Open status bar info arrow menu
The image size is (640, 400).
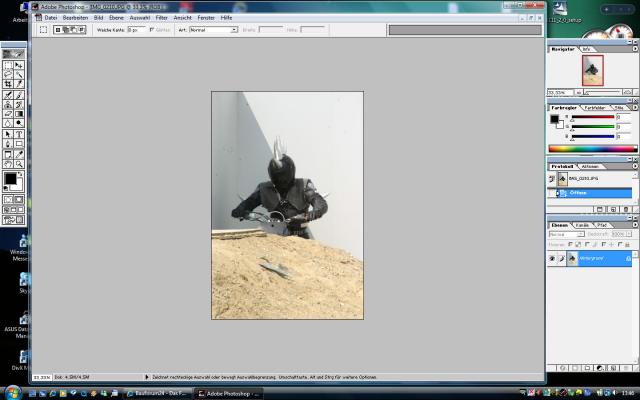pos(147,377)
